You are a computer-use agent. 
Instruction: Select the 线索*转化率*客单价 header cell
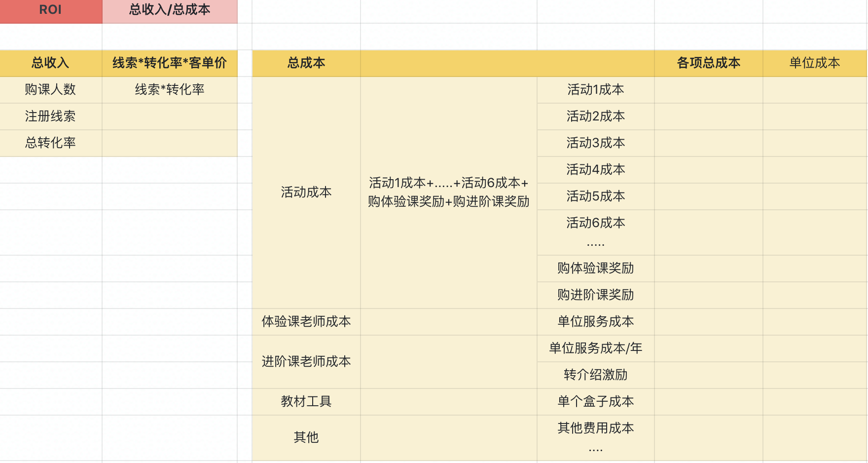[x=170, y=63]
